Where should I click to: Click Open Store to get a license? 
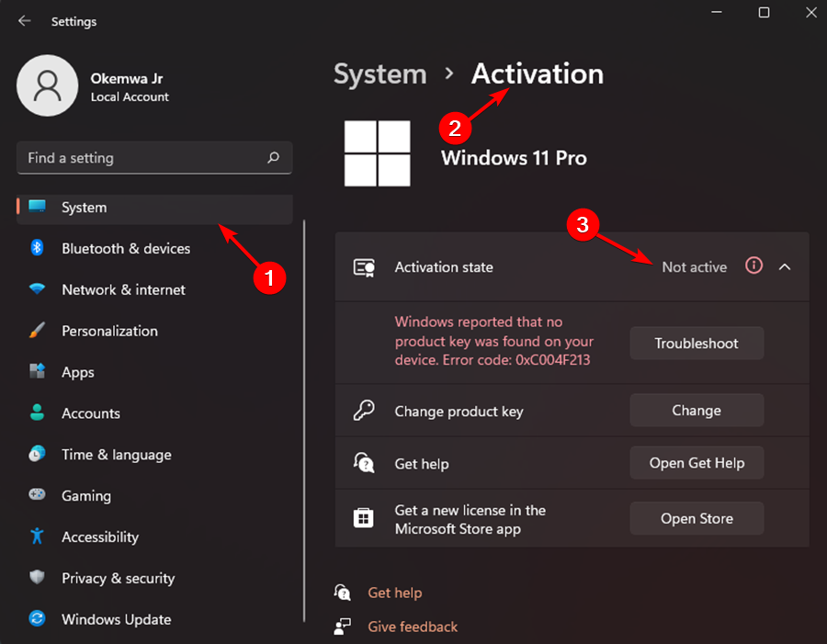(696, 518)
